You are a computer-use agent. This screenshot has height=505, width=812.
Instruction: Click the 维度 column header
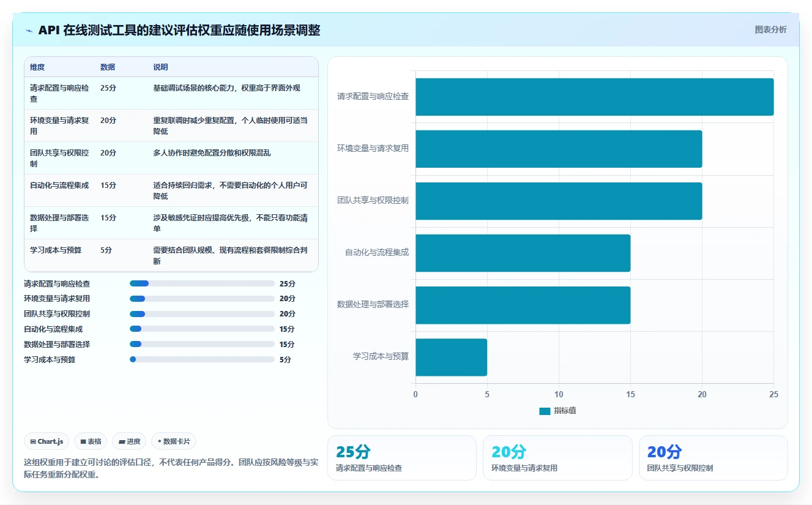click(37, 67)
